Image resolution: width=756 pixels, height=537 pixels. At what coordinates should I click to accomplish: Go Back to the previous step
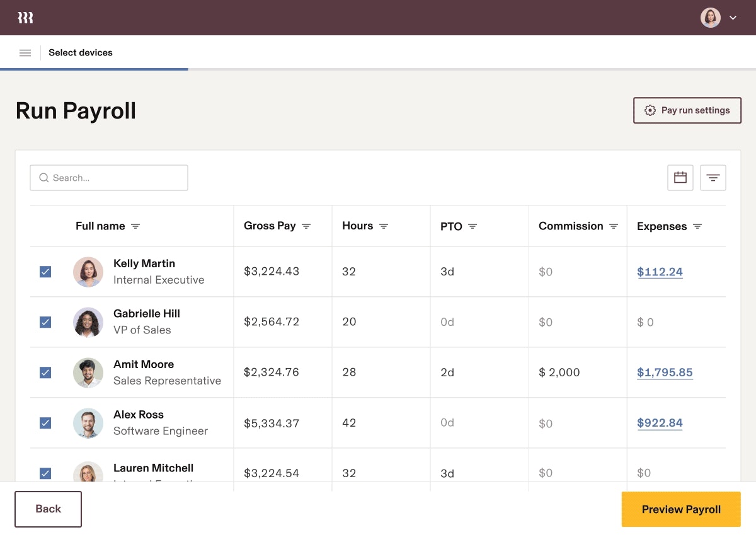click(x=49, y=509)
